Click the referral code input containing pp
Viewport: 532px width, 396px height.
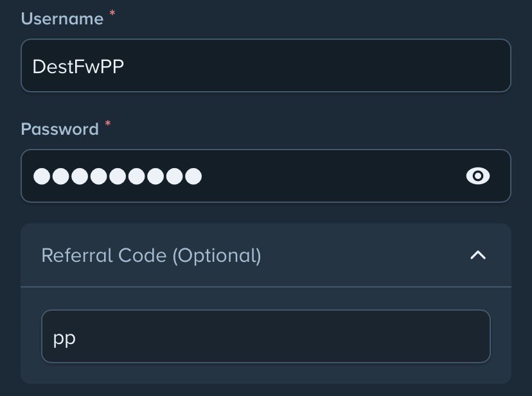[266, 336]
